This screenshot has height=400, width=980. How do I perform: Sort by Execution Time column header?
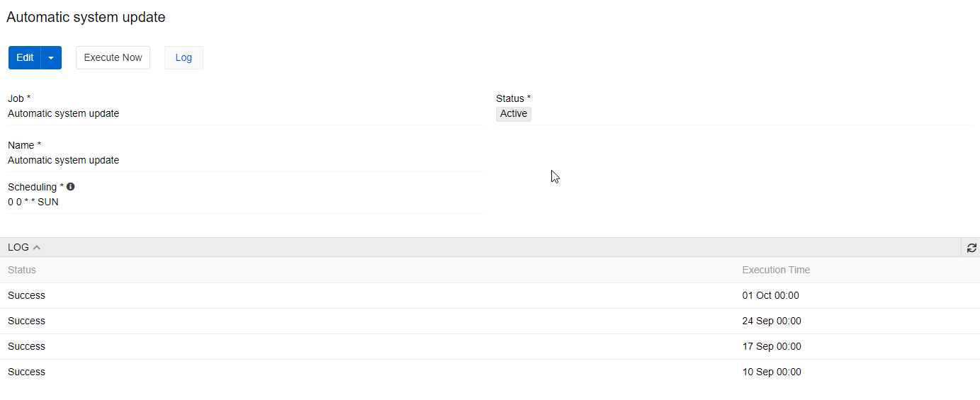click(x=776, y=270)
